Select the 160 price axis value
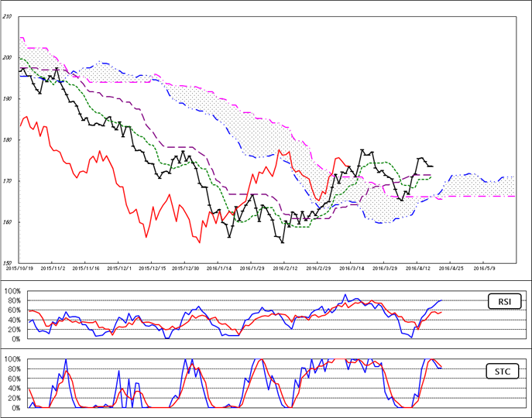The width and height of the screenshot is (532, 418). click(7, 222)
